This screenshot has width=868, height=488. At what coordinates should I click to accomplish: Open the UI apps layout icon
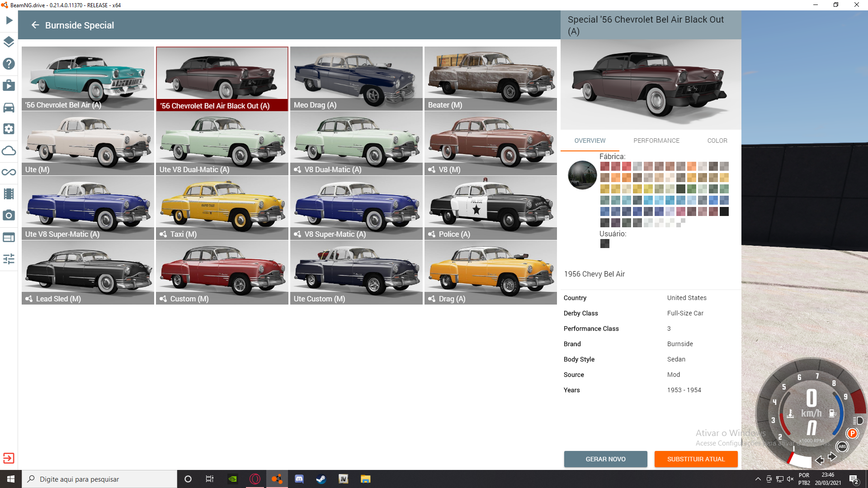click(9, 237)
